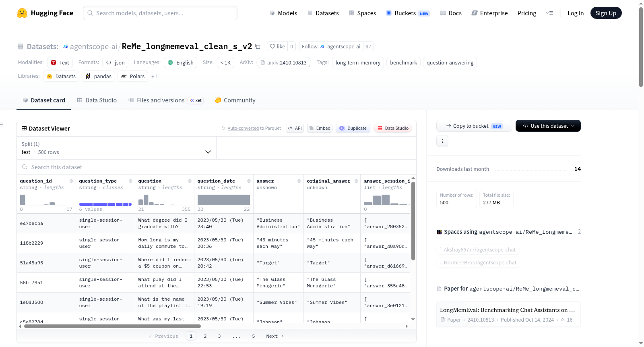Viewport: 644px width, 347px height.
Task: Open the agentscope-ai owner link
Action: (93, 46)
